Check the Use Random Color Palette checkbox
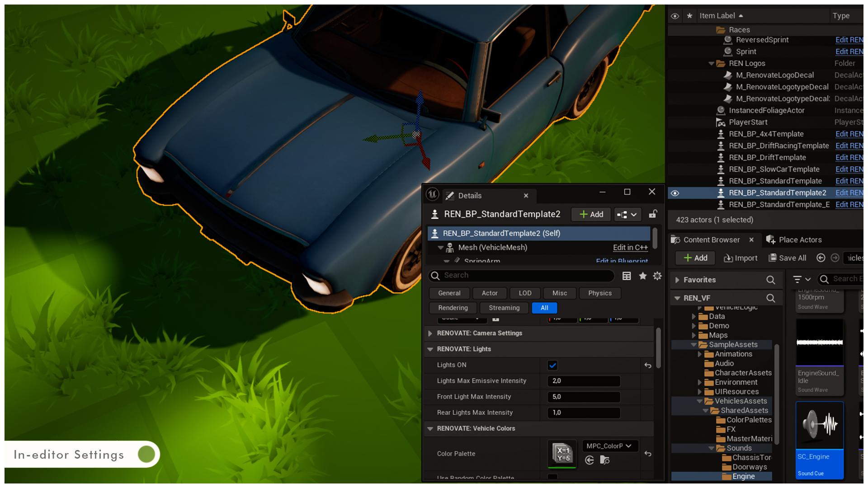The image size is (868, 488). pyautogui.click(x=552, y=478)
